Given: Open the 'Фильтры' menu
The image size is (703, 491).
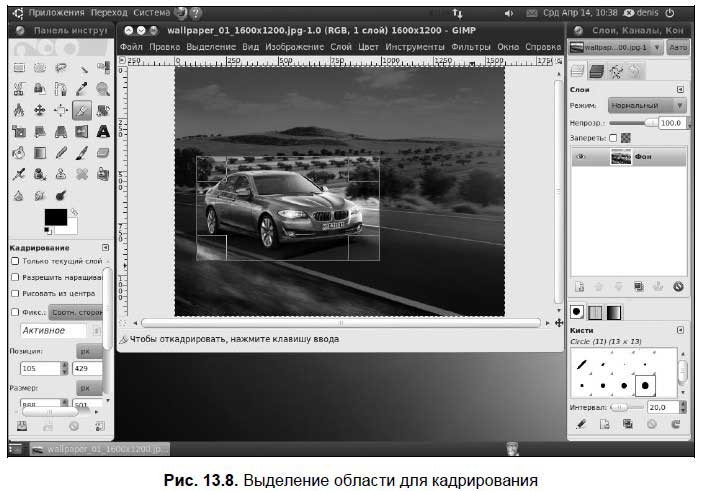Looking at the screenshot, I should (x=471, y=47).
